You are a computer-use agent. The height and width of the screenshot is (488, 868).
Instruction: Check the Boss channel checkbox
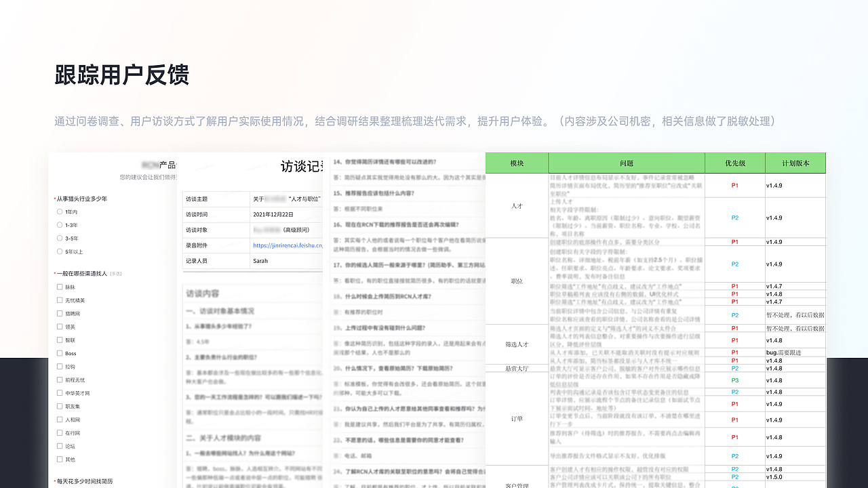pyautogui.click(x=58, y=353)
